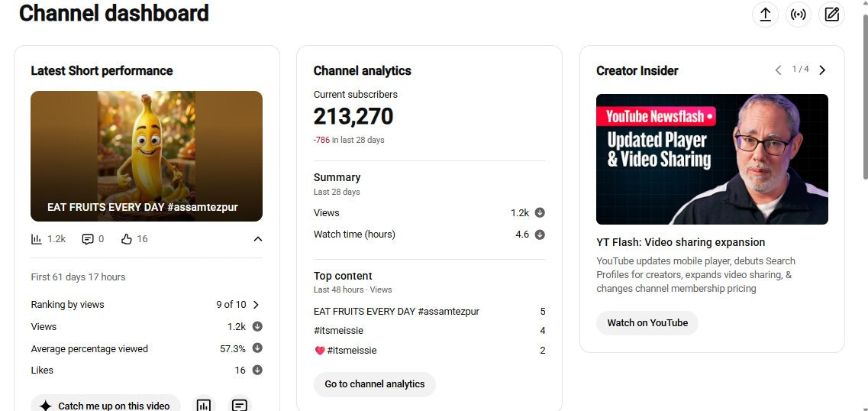Open video comments icon beside analytics button

coord(239,406)
